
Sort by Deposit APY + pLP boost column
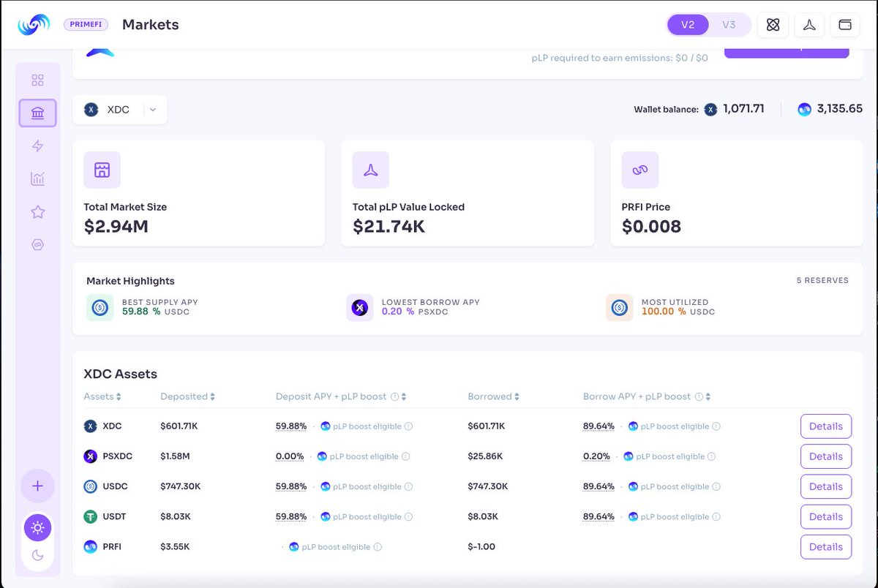pos(341,396)
